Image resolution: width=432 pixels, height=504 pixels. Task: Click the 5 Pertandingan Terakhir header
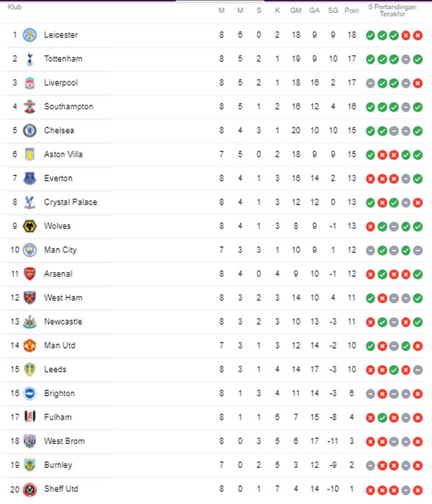pos(393,10)
